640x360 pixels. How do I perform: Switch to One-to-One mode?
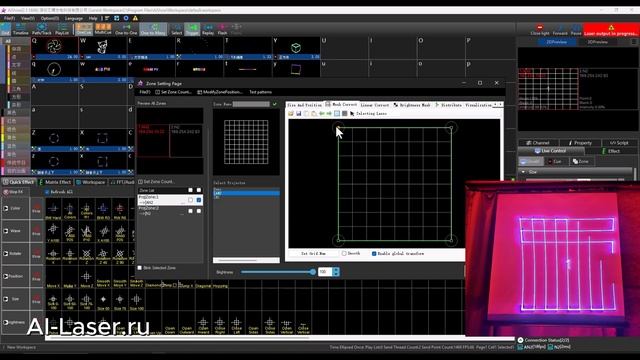click(126, 29)
